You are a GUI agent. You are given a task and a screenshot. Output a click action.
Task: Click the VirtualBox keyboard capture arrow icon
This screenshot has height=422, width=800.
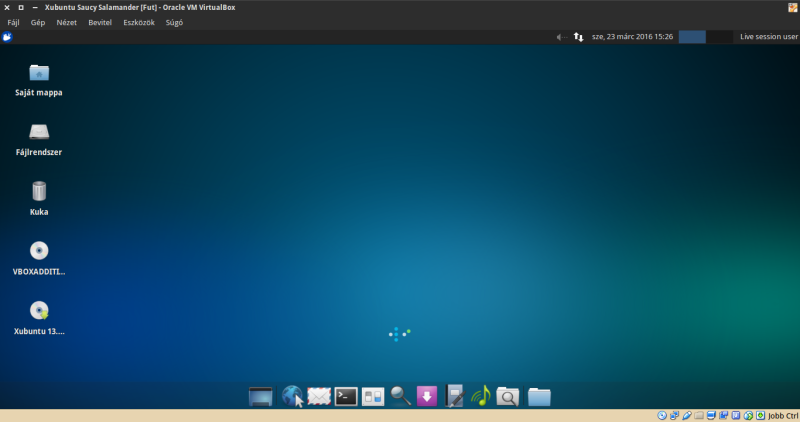tap(760, 415)
